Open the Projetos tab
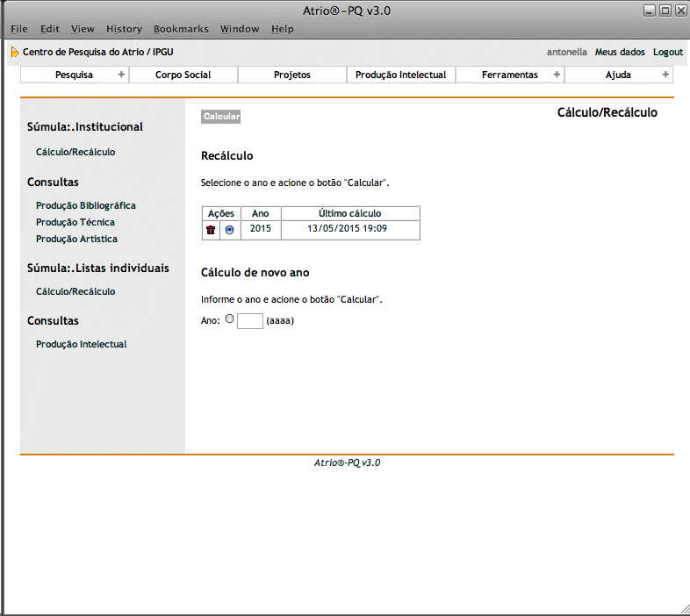This screenshot has height=616, width=690. tap(292, 75)
